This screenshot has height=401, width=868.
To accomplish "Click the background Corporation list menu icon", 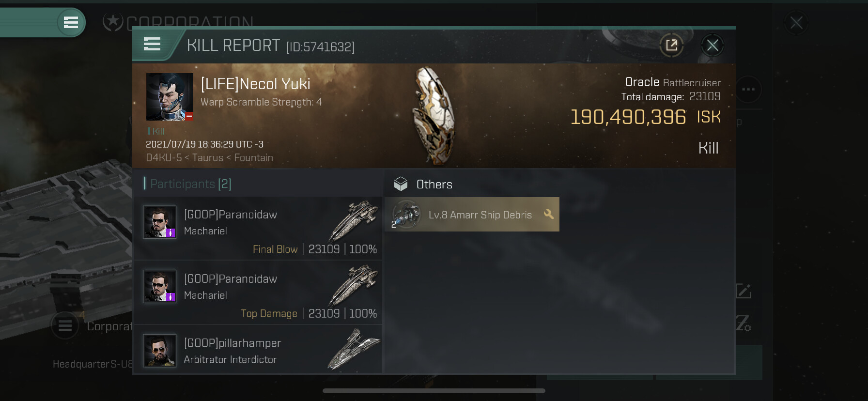I will click(65, 326).
